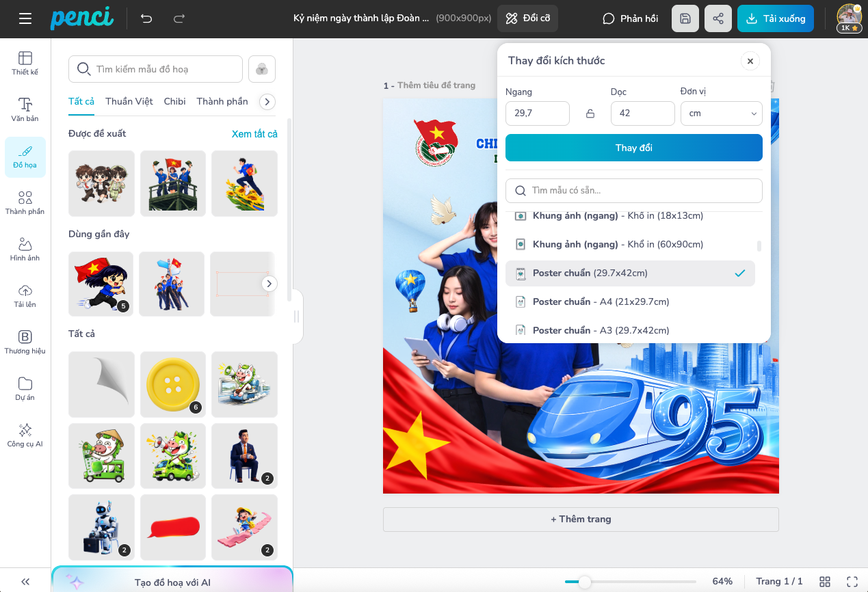Adjust the zoom level slider
Image resolution: width=868 pixels, height=592 pixels.
(x=585, y=582)
